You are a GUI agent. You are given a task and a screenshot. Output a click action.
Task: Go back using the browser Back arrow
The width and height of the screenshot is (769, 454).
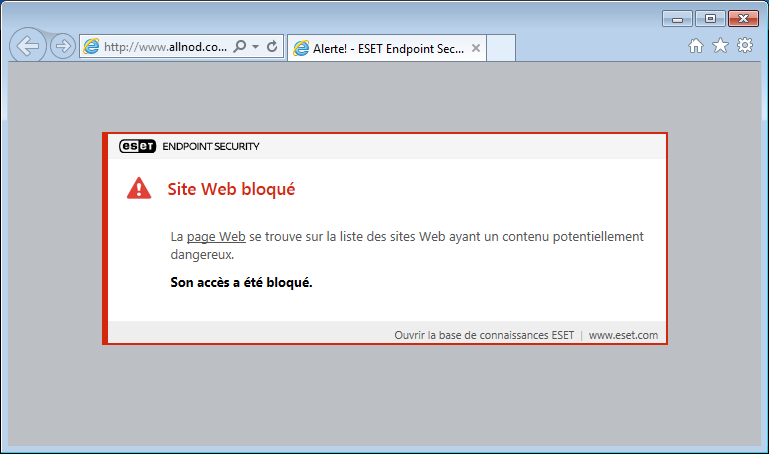[27, 46]
